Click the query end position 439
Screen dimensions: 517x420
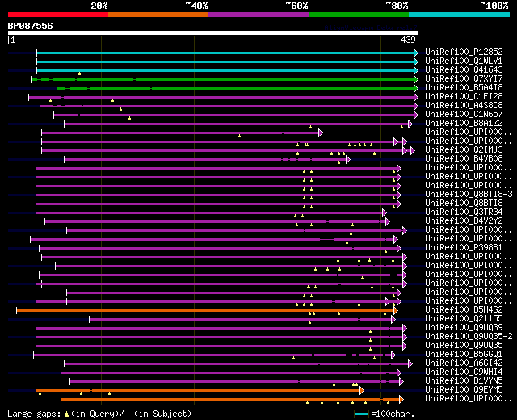point(408,40)
